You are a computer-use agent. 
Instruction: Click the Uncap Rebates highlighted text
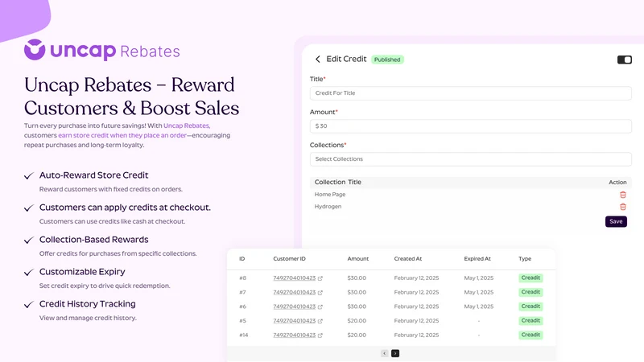point(187,125)
